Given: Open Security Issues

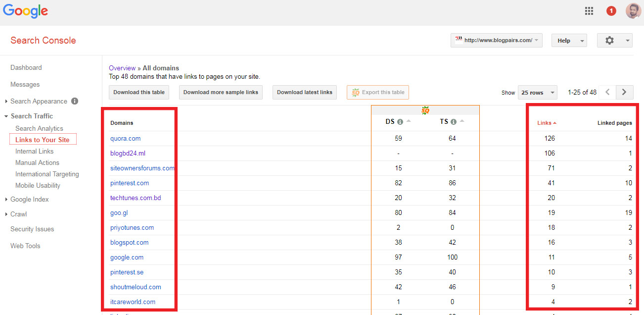Looking at the screenshot, I should coord(32,229).
